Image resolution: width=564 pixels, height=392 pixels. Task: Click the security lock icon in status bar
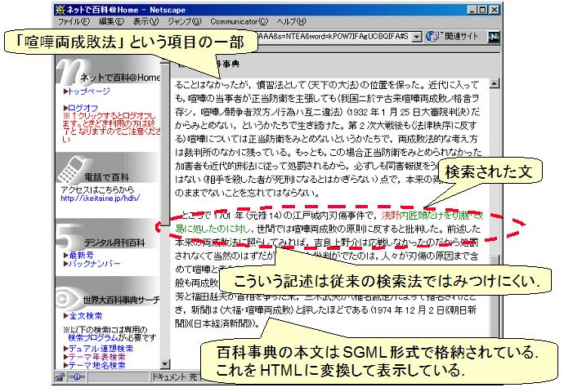(x=60, y=377)
